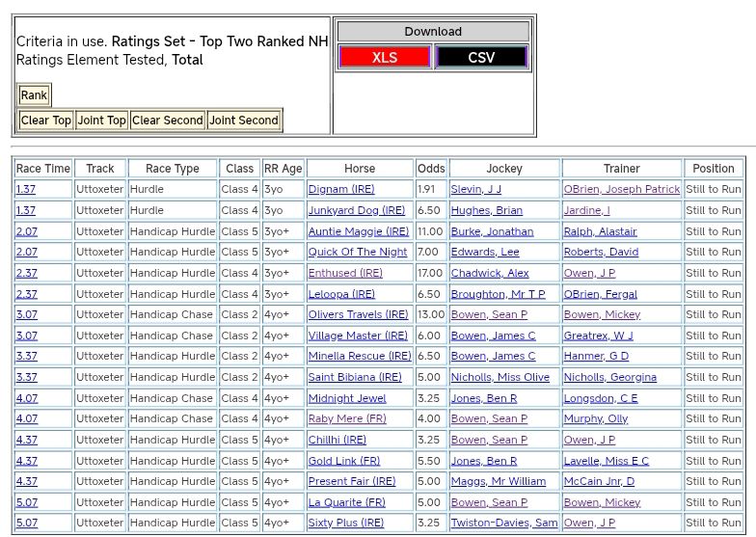
Task: Choose the Joint Second filter
Action: [x=243, y=121]
